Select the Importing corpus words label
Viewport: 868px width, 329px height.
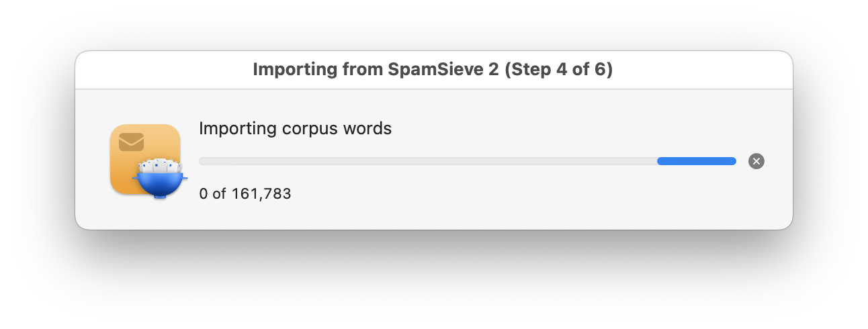click(295, 128)
